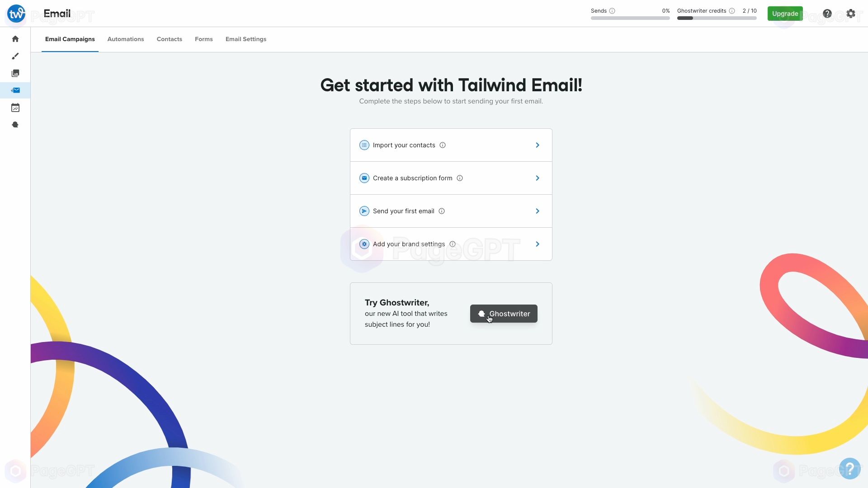This screenshot has width=868, height=488.
Task: Click the Ghostwriter trial button
Action: click(504, 314)
